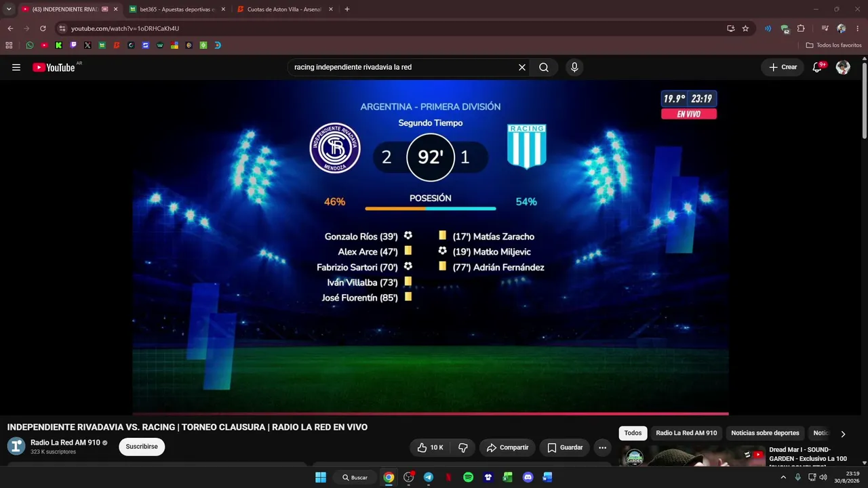Image resolution: width=868 pixels, height=488 pixels.
Task: Open the Kick bookmark
Action: tap(59, 45)
